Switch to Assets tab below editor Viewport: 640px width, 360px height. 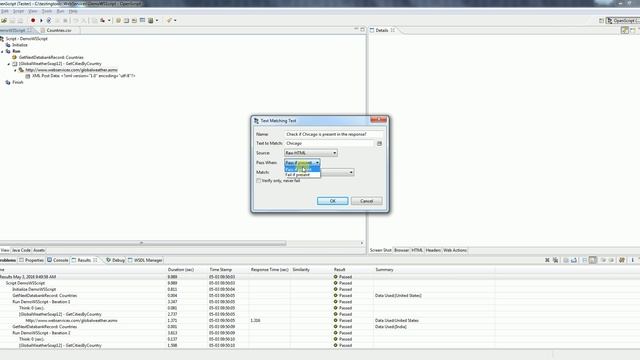[x=39, y=250]
